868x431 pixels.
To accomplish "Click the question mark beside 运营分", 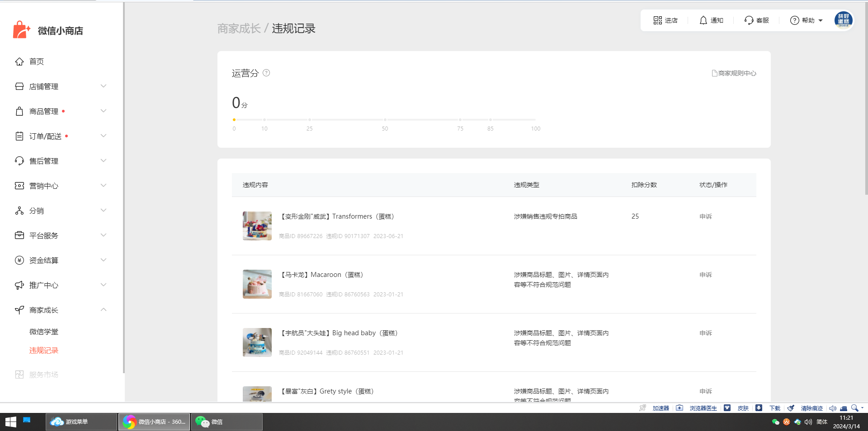I will pos(266,73).
